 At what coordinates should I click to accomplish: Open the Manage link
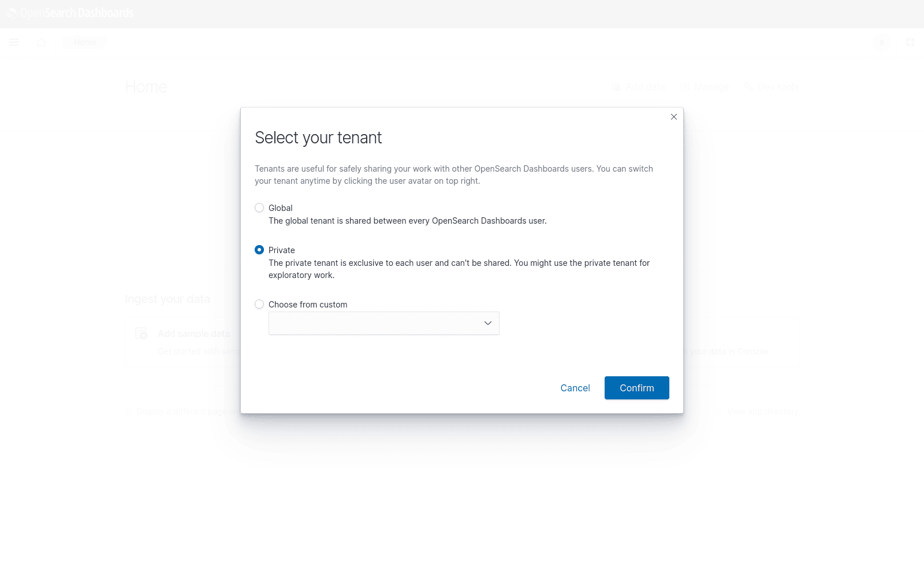(705, 87)
